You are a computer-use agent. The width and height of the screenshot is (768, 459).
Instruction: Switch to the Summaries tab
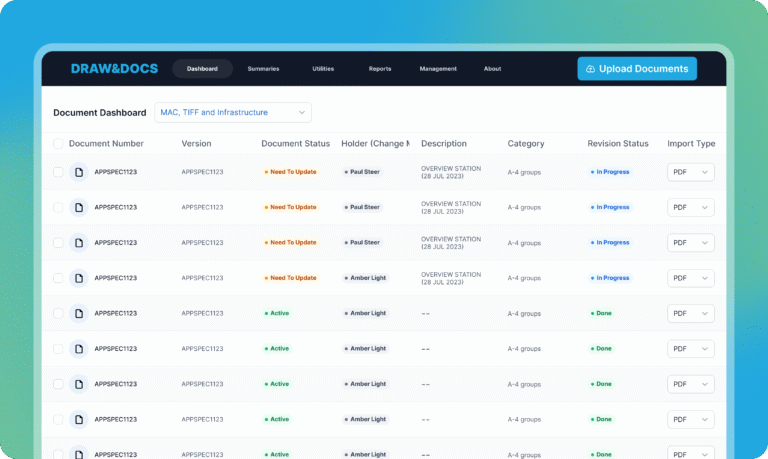263,69
